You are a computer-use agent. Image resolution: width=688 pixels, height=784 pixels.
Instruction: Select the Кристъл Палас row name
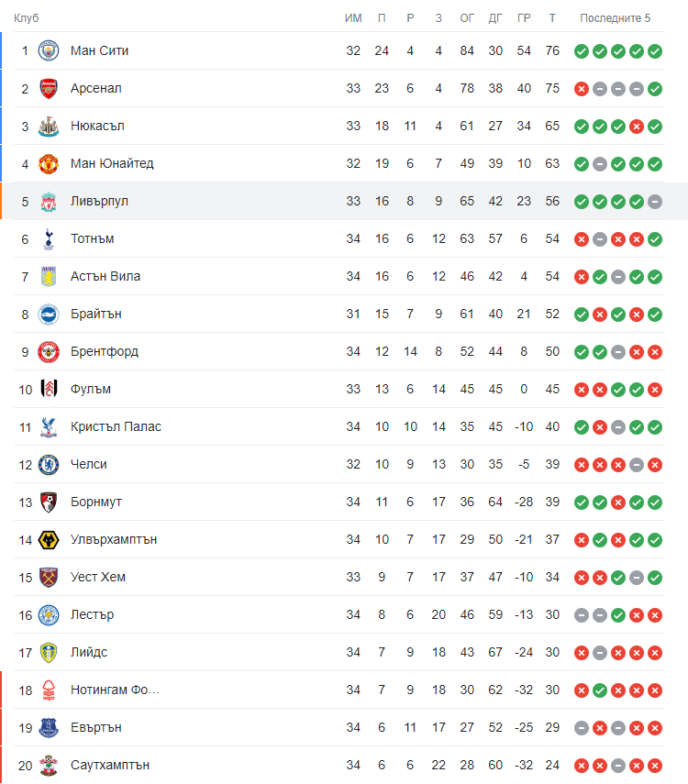[117, 427]
